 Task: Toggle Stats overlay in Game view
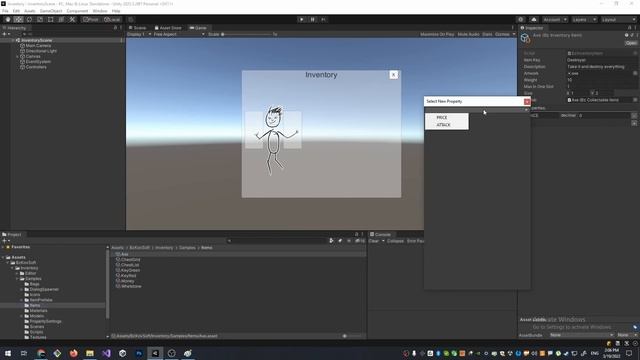point(487,34)
